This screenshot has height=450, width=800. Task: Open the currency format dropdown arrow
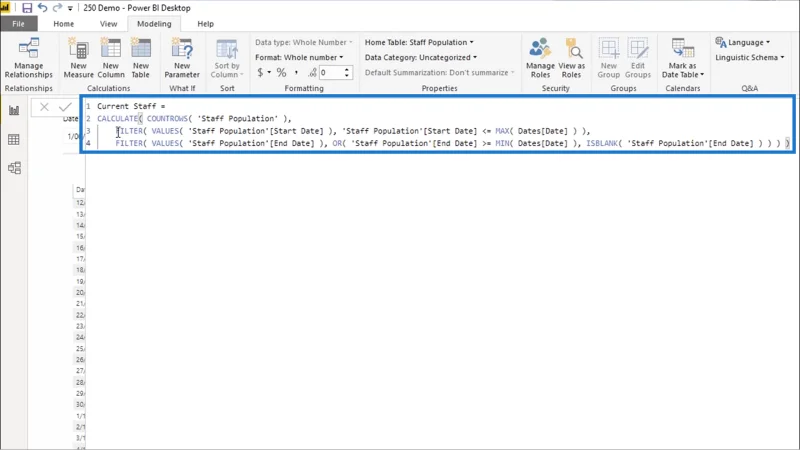(x=269, y=72)
